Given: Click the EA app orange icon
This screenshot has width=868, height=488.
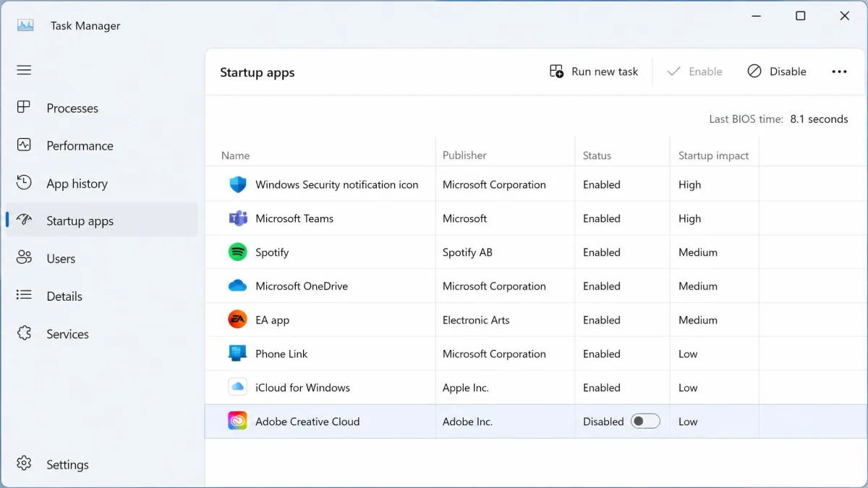Looking at the screenshot, I should [x=237, y=320].
